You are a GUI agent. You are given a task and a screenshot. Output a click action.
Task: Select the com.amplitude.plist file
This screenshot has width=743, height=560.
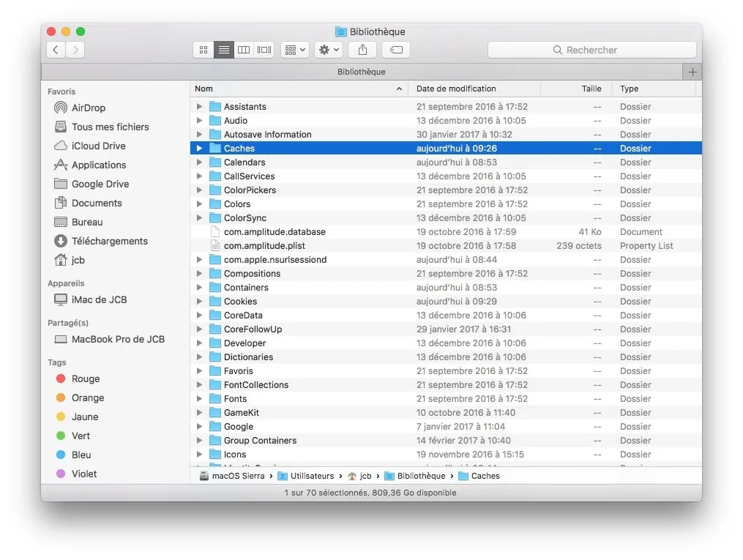point(446,246)
